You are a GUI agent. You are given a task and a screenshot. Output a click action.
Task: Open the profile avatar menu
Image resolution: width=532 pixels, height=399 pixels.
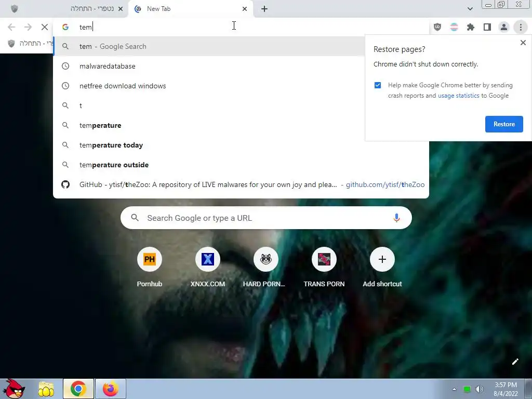(504, 27)
